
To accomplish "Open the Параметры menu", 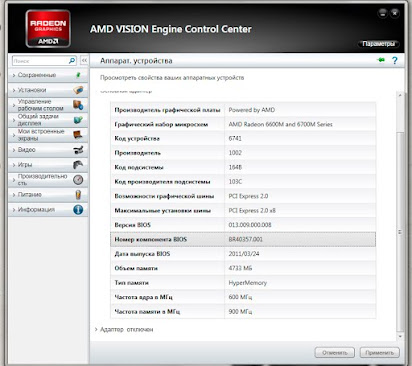I will tap(378, 44).
